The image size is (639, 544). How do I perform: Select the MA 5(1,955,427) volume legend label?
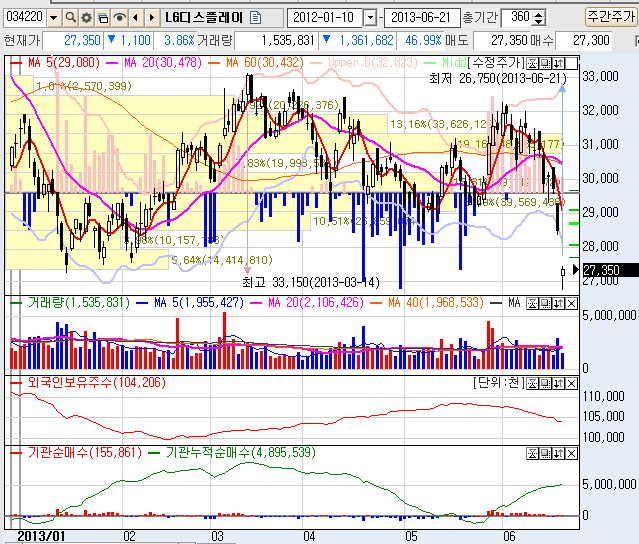tap(199, 303)
